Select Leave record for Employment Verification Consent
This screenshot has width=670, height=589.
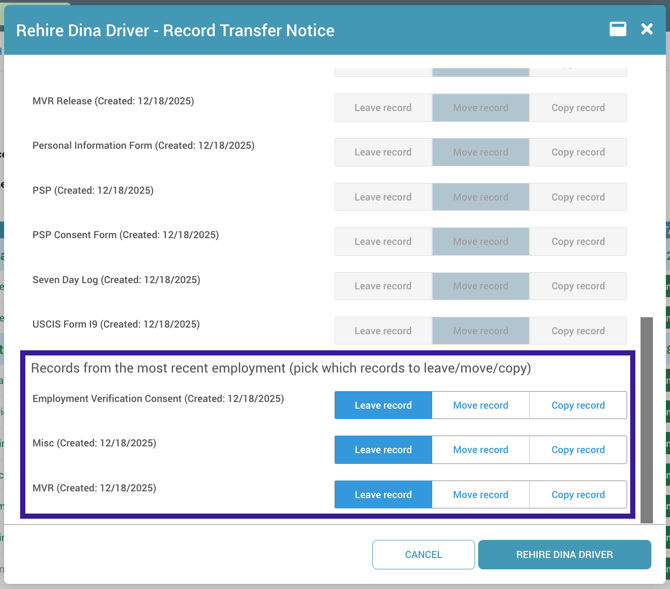pyautogui.click(x=383, y=405)
